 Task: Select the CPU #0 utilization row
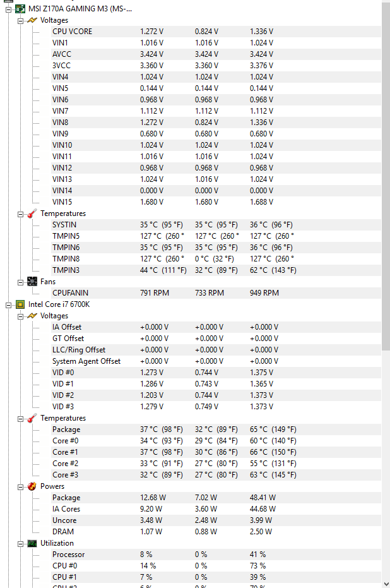point(216,566)
